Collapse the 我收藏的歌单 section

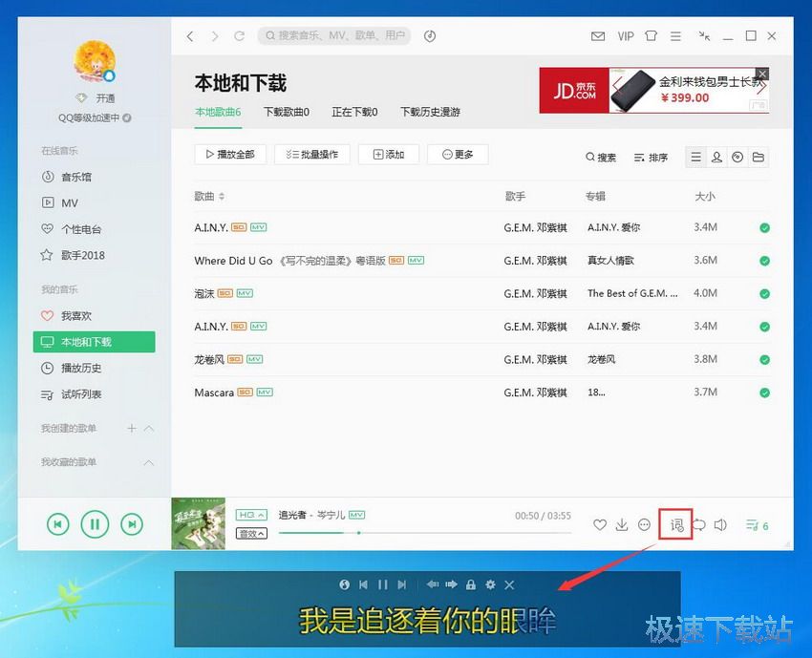(x=149, y=462)
